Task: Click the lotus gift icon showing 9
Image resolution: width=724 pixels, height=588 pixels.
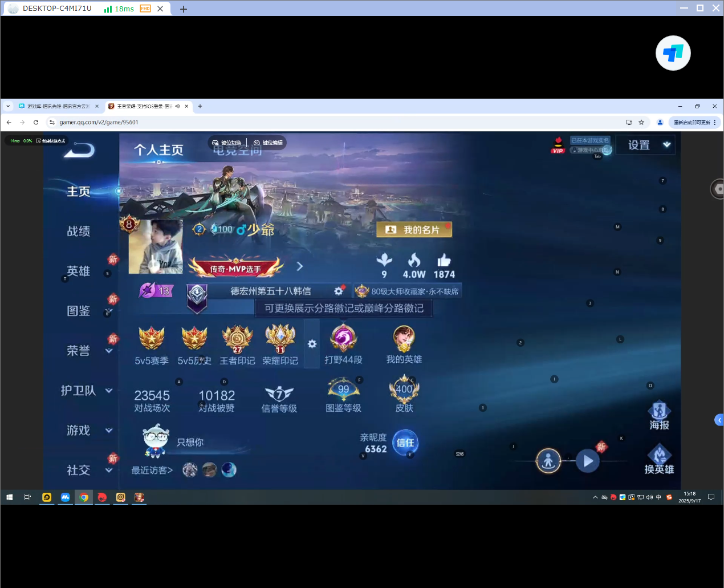Action: coord(384,260)
